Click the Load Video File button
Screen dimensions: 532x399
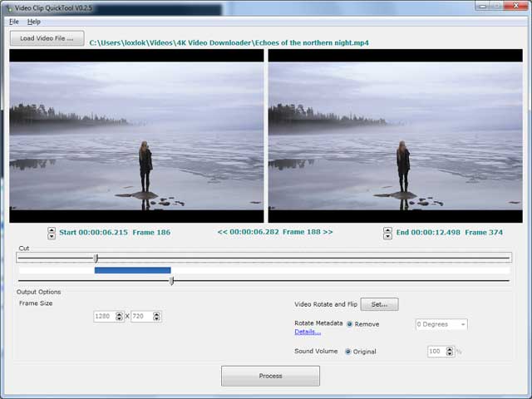(x=47, y=38)
